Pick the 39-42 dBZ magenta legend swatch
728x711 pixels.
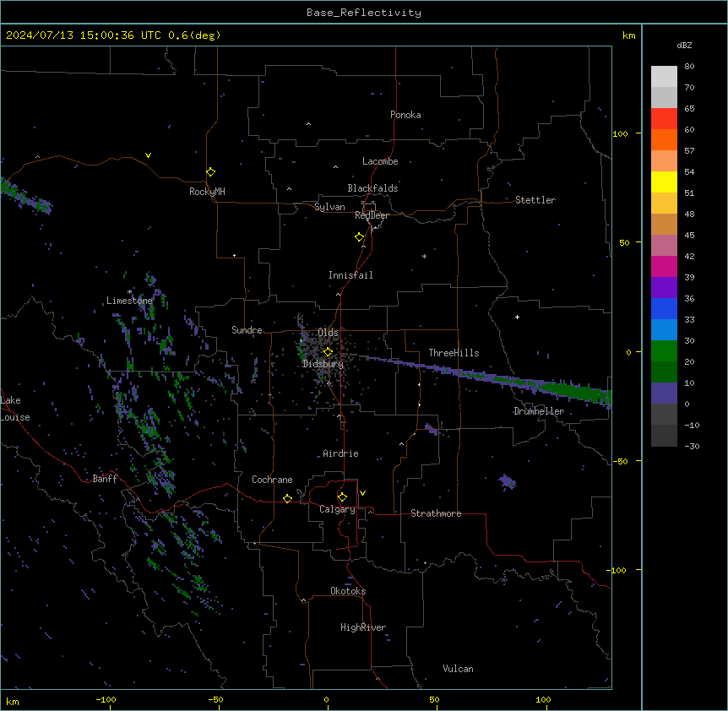664,266
